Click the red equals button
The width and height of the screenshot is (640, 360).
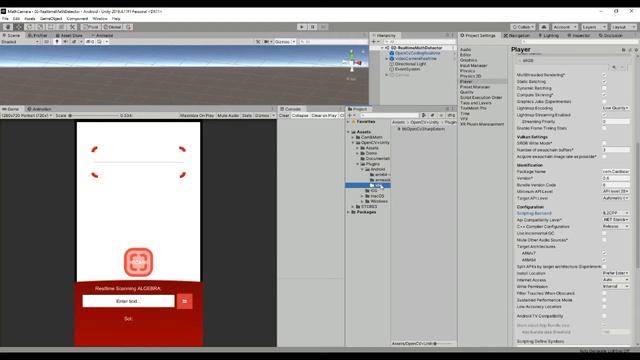(x=184, y=301)
